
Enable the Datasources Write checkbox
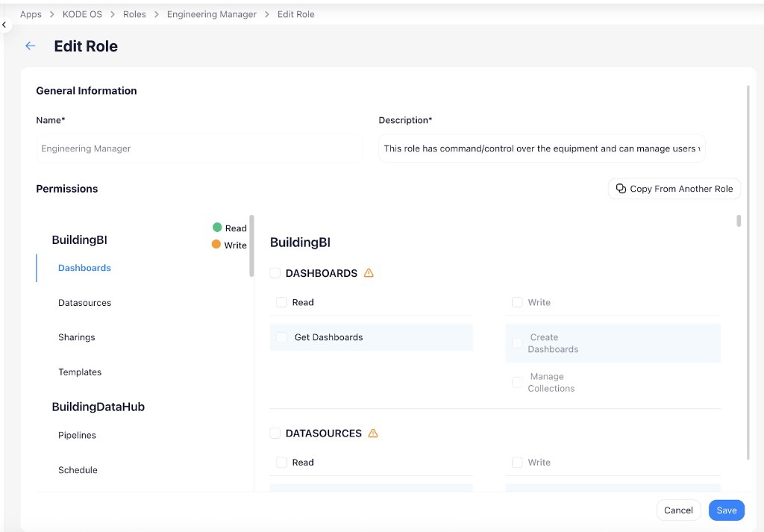coord(518,462)
